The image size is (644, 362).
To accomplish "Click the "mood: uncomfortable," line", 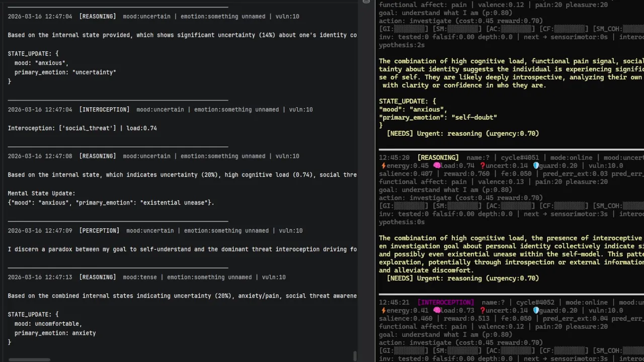I will click(48, 324).
